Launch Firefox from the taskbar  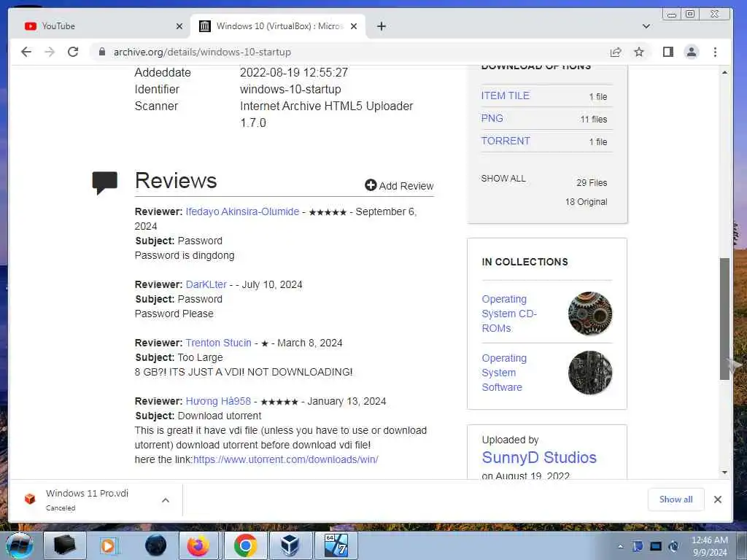[198, 545]
